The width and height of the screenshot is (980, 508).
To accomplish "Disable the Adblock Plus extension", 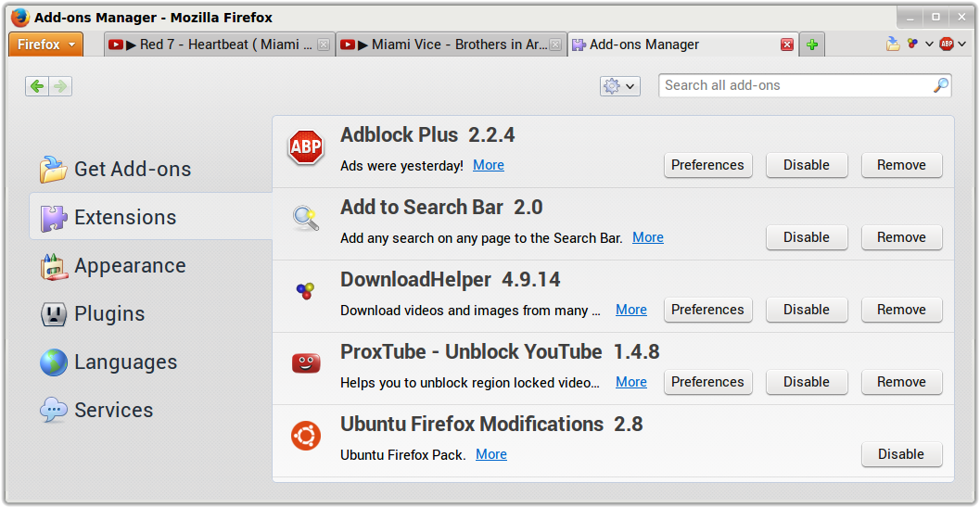I will [x=807, y=165].
